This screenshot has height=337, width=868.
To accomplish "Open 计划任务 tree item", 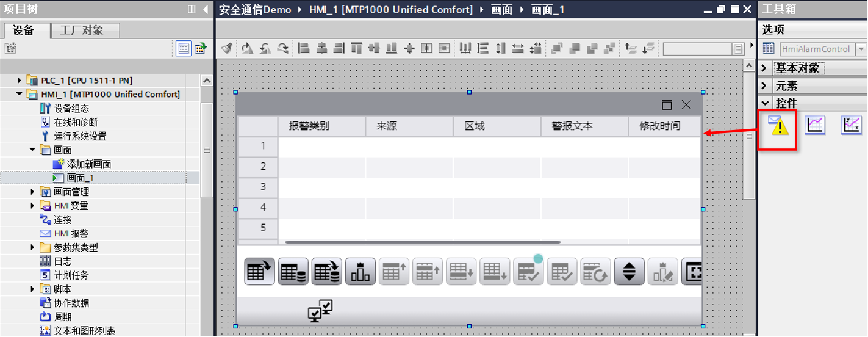I will (x=71, y=275).
